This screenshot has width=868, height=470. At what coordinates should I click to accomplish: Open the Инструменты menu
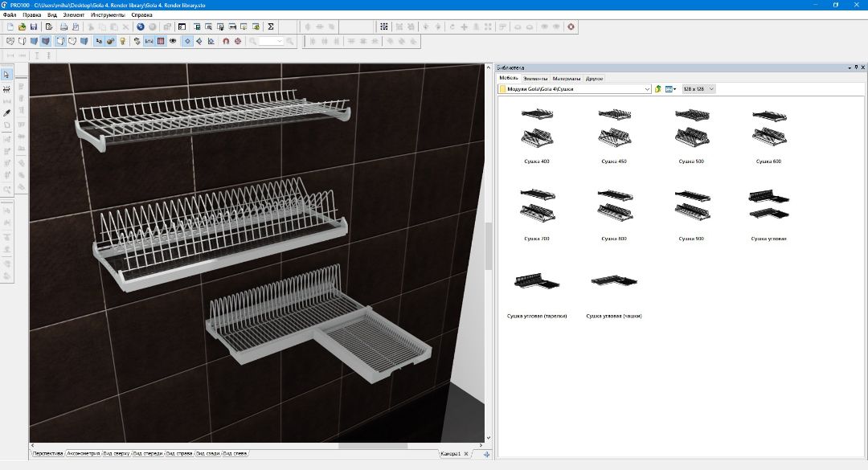107,14
